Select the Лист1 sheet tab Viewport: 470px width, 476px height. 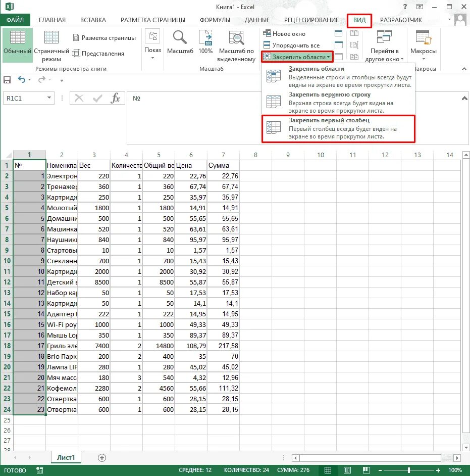pos(66,457)
